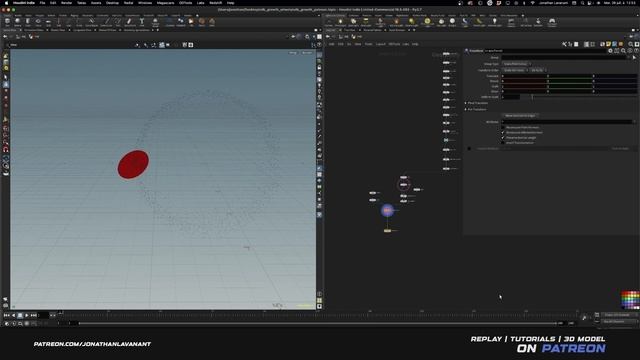This screenshot has height=360, width=640.
Task: Open the Persp viewport menu
Action: coord(293,53)
